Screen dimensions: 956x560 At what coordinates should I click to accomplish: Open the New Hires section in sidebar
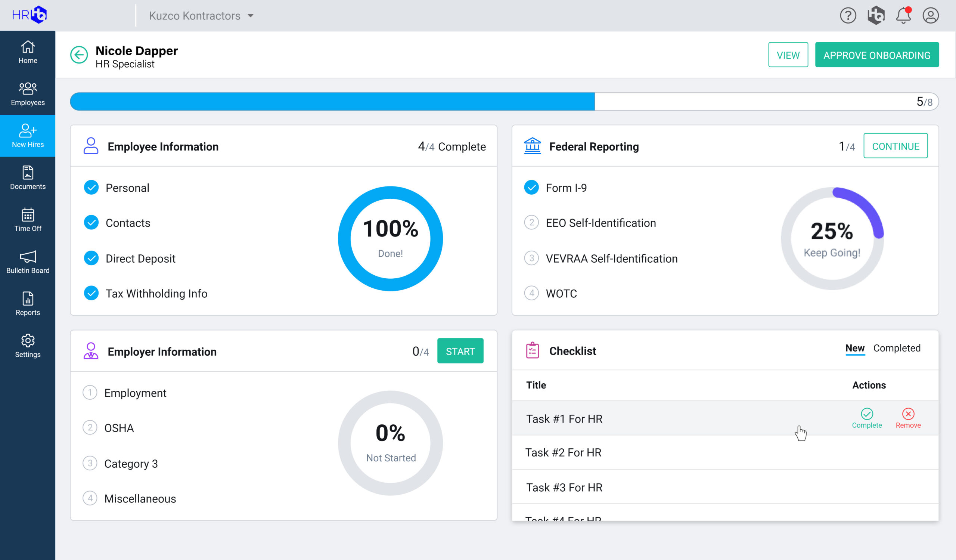coord(27,136)
